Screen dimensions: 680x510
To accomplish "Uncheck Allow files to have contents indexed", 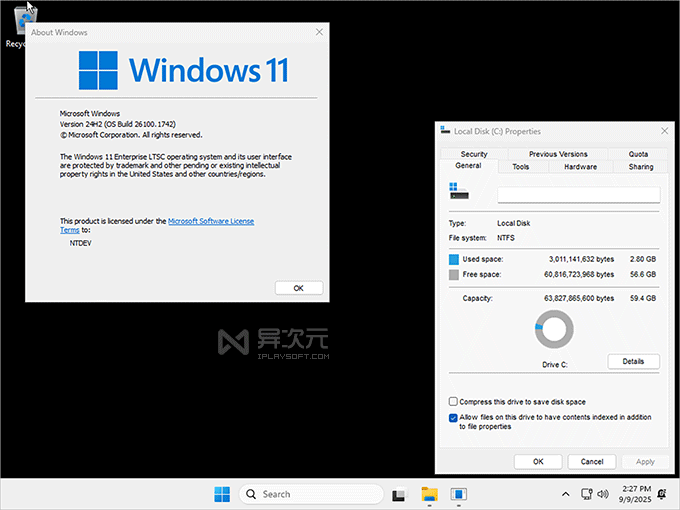I will (x=454, y=417).
